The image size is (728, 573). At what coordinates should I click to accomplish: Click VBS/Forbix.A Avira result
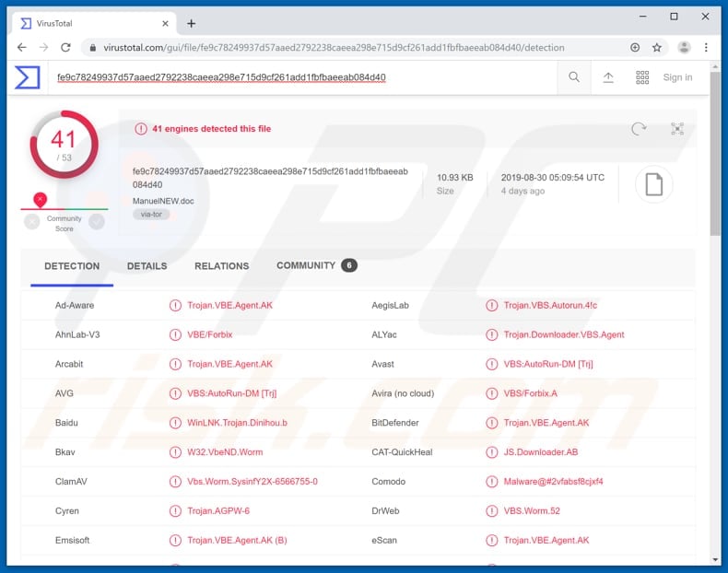pyautogui.click(x=530, y=393)
